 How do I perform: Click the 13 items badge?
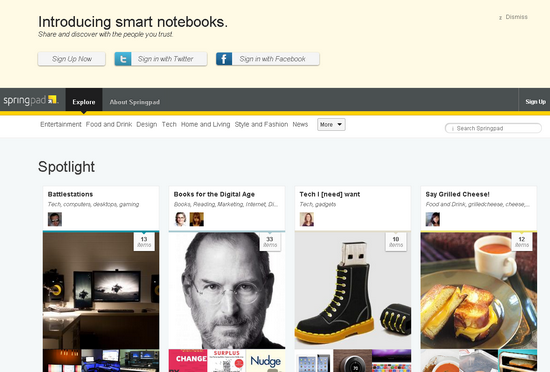tap(144, 242)
